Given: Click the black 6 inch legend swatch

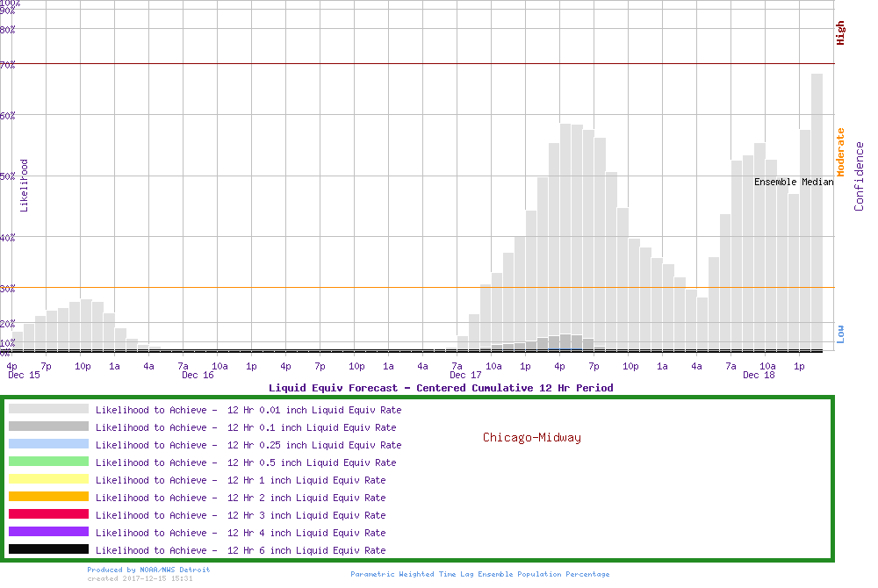Looking at the screenshot, I should [48, 549].
